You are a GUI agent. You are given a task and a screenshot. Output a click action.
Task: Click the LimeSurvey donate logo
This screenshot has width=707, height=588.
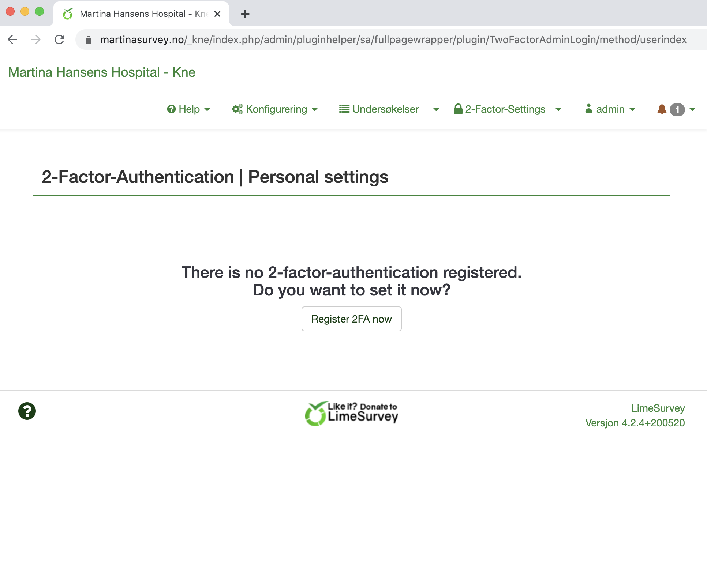tap(352, 414)
